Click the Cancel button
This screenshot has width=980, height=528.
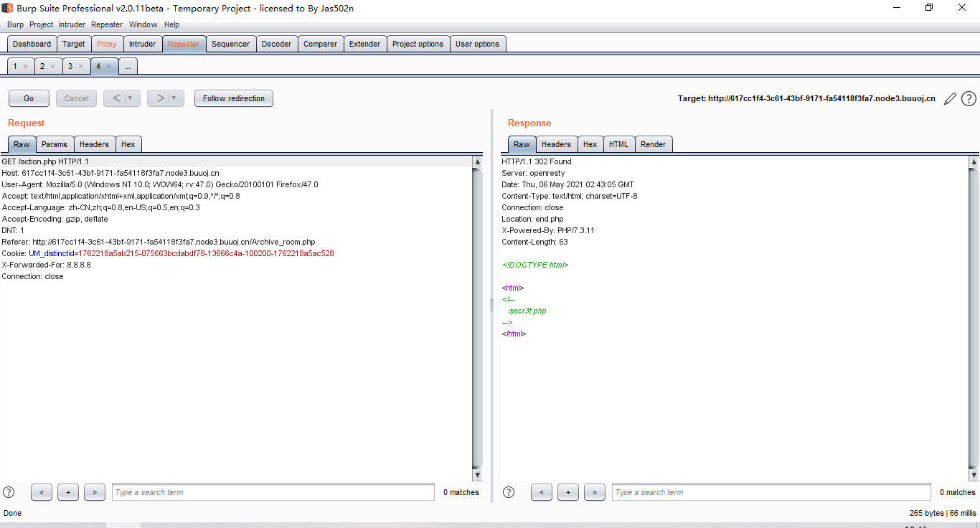pyautogui.click(x=77, y=98)
